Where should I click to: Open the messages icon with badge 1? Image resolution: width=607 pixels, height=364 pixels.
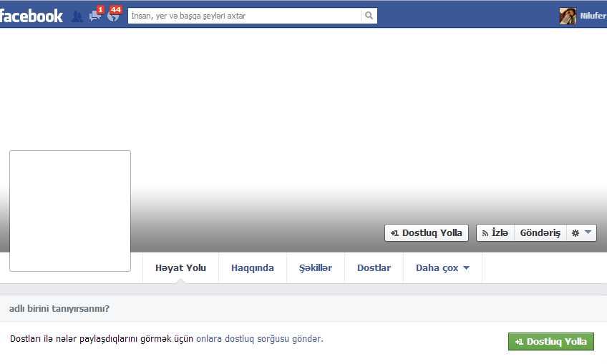coord(95,15)
